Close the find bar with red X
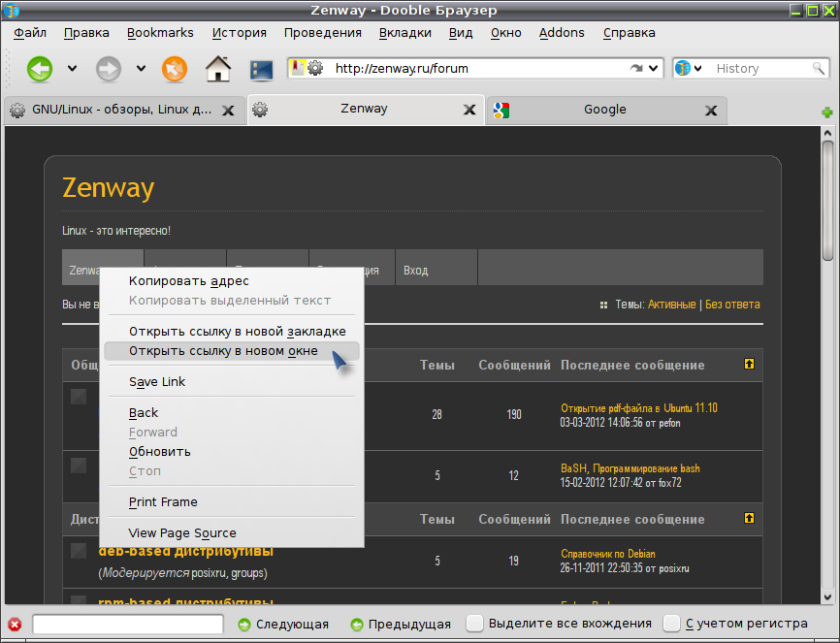 click(x=15, y=625)
